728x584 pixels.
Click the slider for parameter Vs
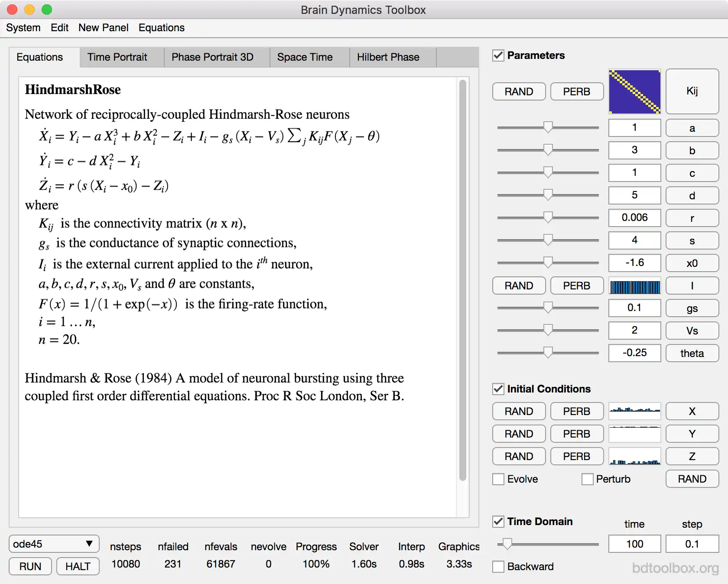[548, 330]
